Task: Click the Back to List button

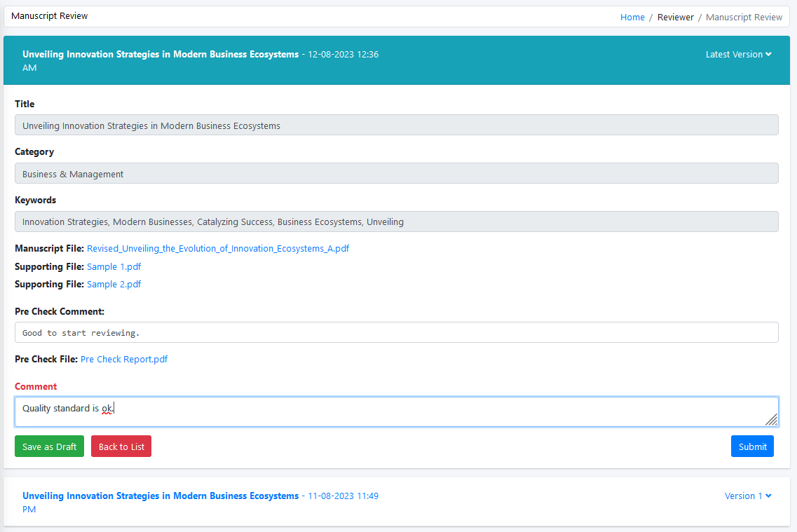Action: point(121,446)
